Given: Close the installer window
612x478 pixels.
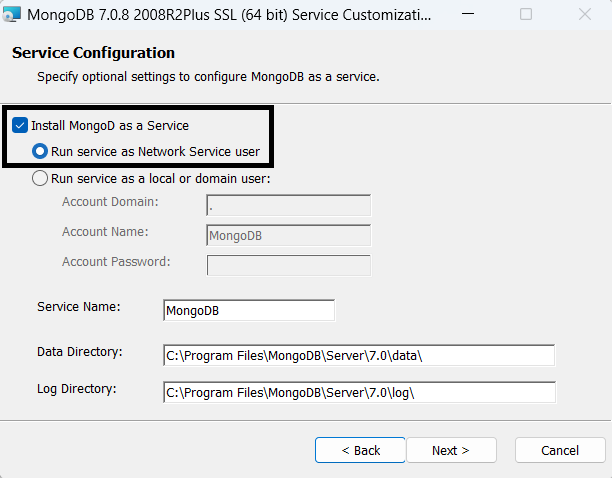Looking at the screenshot, I should (x=585, y=14).
